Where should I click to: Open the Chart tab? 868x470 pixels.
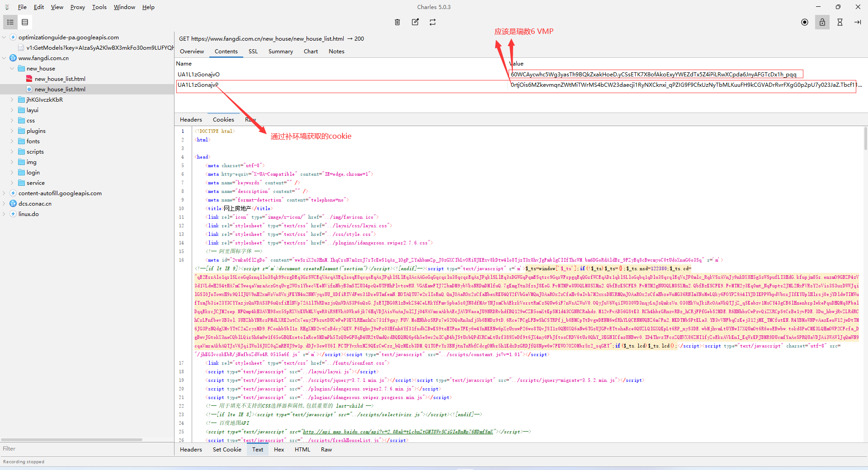[311, 52]
